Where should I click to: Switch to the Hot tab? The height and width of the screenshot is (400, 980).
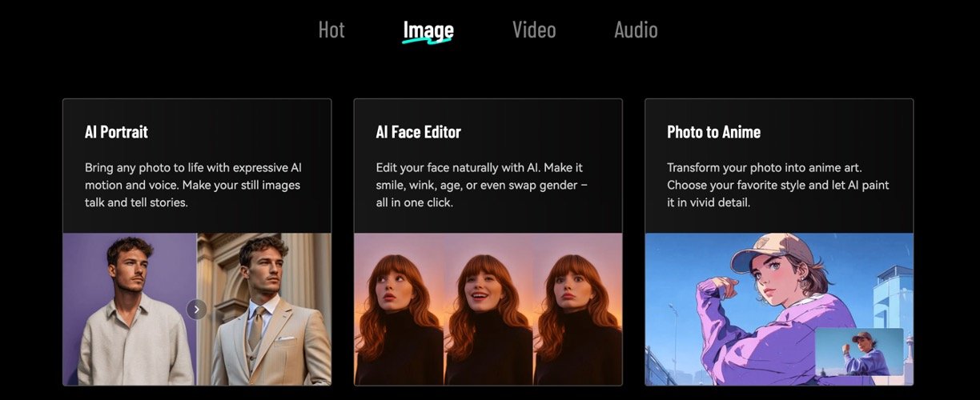pos(331,30)
